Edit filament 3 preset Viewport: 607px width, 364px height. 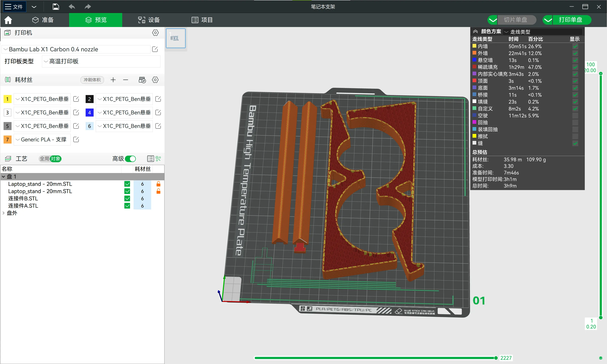[x=76, y=112]
